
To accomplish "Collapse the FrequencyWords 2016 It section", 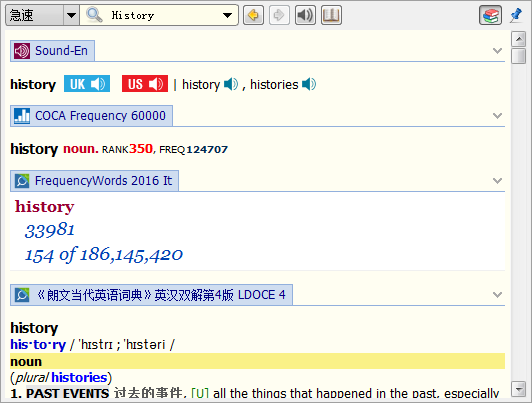I will 497,180.
